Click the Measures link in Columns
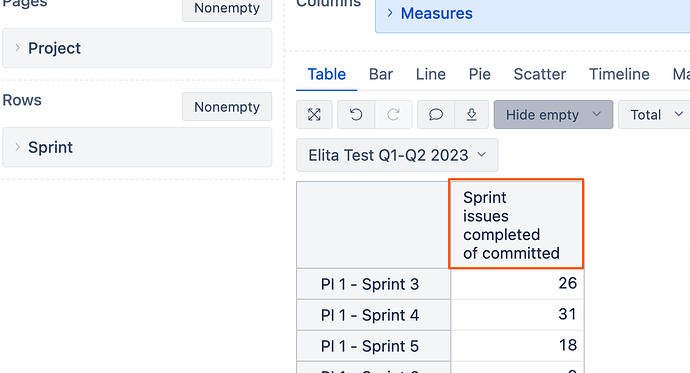 [437, 13]
